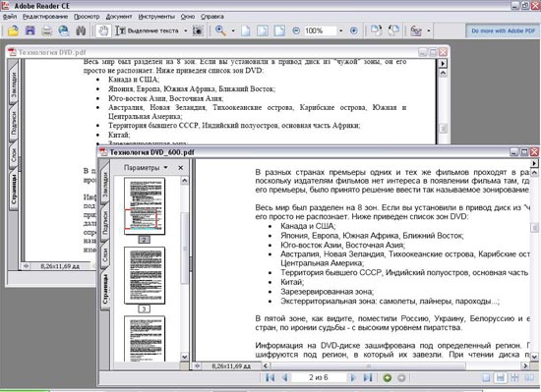Image resolution: width=541 pixels, height=392 pixels.
Task: Open Слои tab in Технология DVD.pdf window
Action: tap(13, 154)
